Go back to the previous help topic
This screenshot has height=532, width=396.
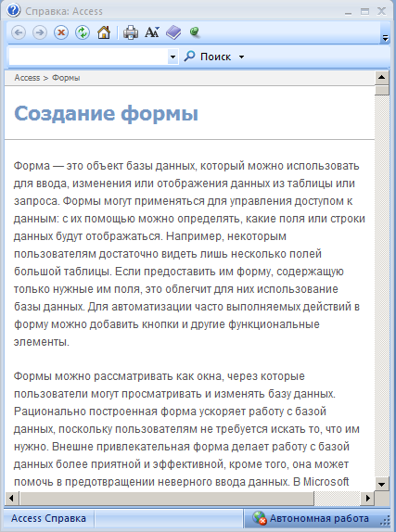(19, 33)
